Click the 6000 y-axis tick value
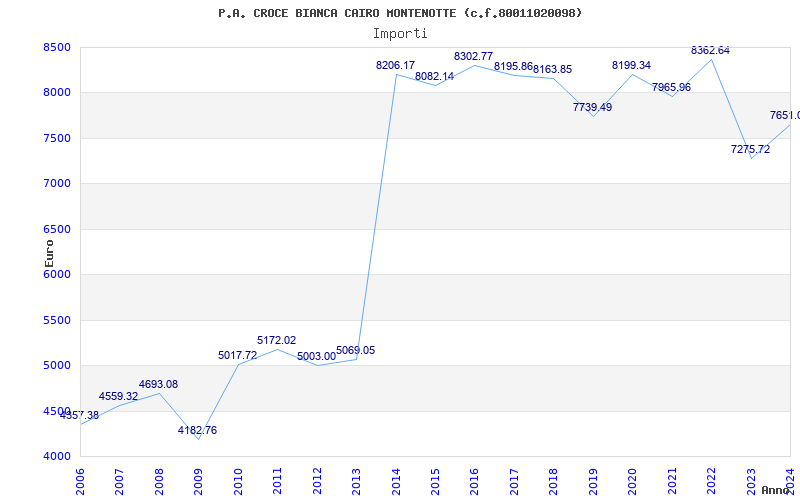 point(56,274)
